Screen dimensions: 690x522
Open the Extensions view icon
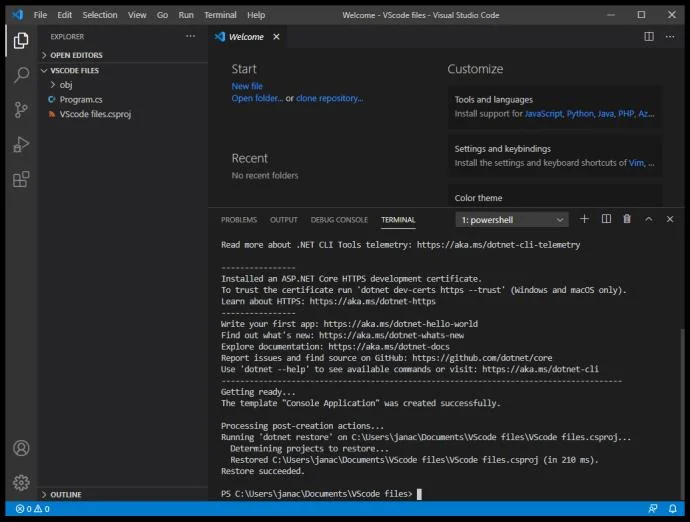tap(21, 179)
